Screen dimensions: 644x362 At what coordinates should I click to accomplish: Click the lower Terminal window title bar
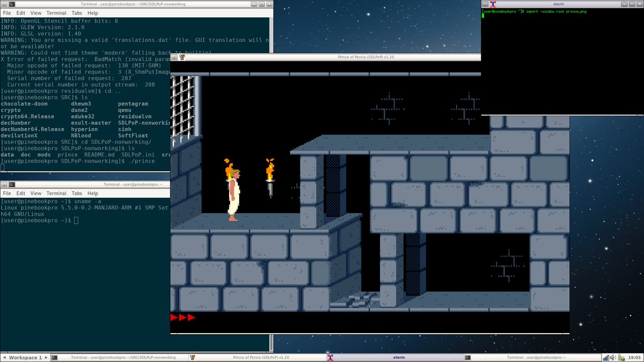pyautogui.click(x=85, y=184)
